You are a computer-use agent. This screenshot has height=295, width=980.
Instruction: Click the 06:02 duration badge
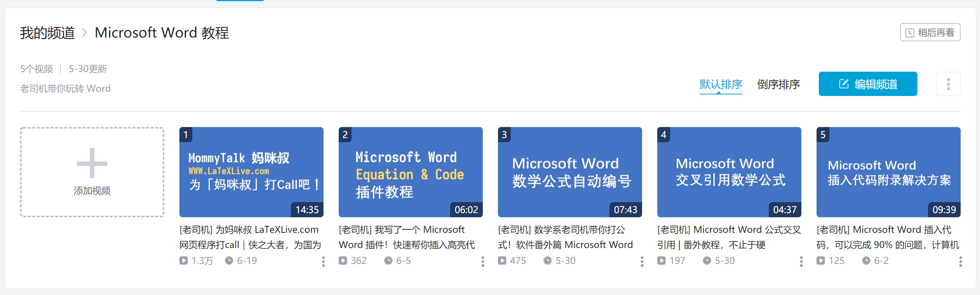466,210
